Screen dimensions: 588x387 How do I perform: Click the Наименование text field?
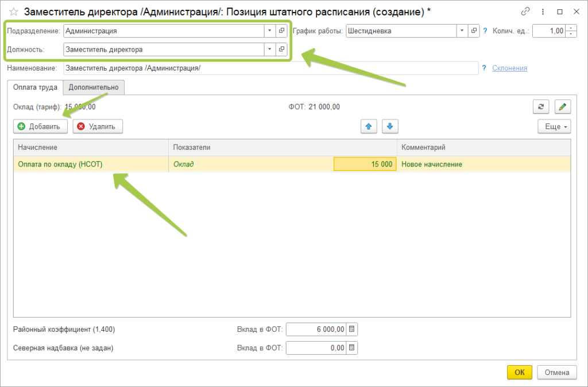tap(270, 68)
